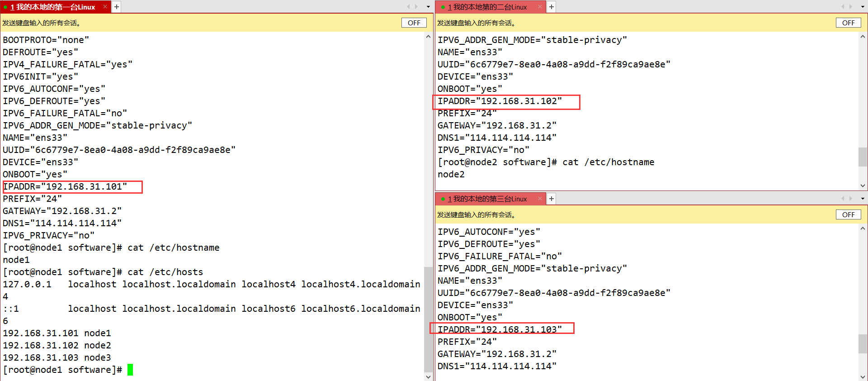Image resolution: width=868 pixels, height=381 pixels.
Task: Click IPADDR="192.168.31.102" line
Action: coord(500,101)
